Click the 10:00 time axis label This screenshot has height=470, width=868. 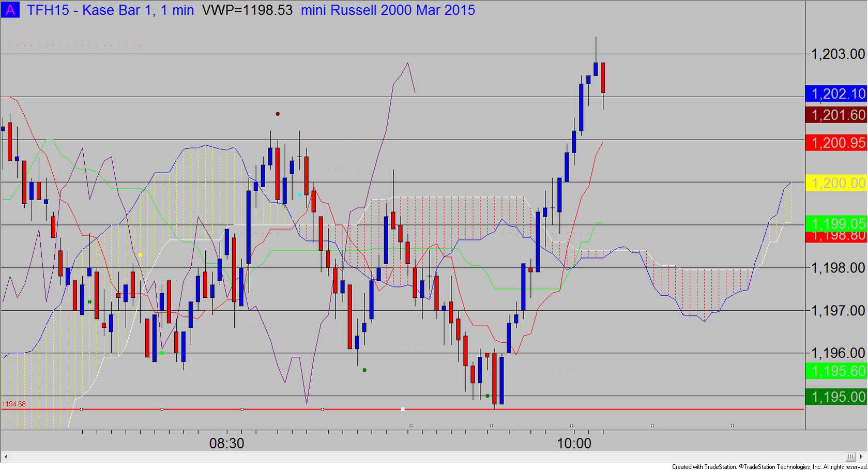tap(574, 443)
